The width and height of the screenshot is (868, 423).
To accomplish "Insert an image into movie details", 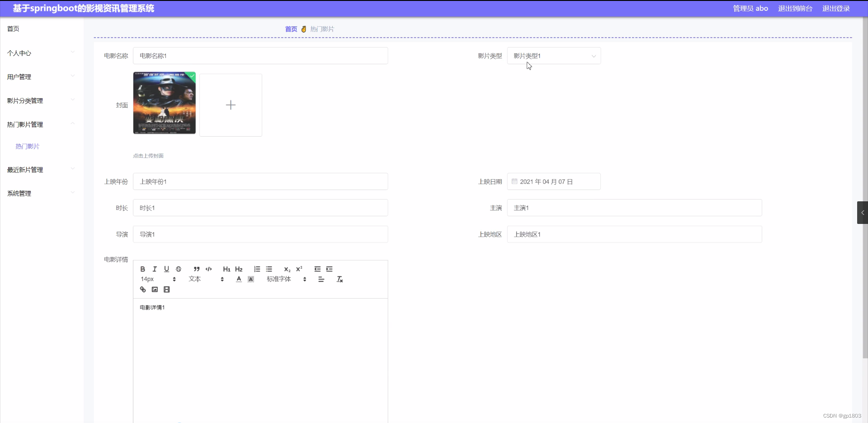I will click(x=154, y=290).
